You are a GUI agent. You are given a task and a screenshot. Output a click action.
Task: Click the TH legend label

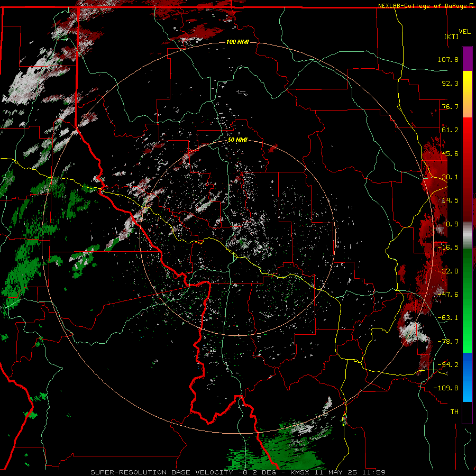pyautogui.click(x=454, y=412)
